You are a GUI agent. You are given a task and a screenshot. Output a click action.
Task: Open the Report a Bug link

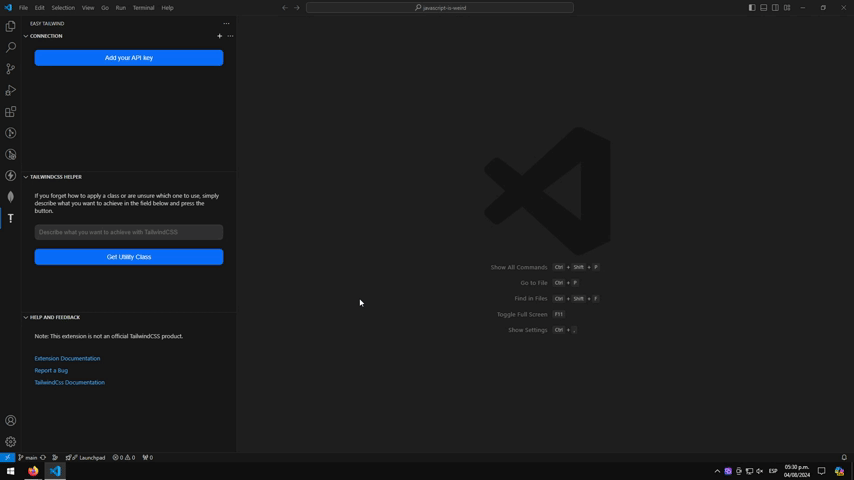coord(51,370)
